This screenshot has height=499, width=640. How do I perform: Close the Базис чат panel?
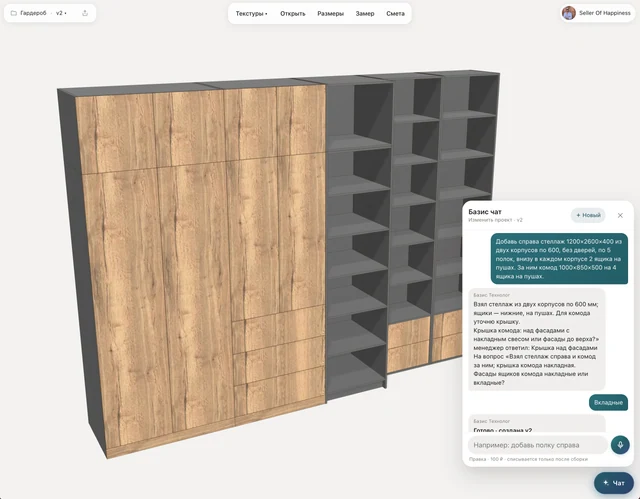[x=620, y=215]
